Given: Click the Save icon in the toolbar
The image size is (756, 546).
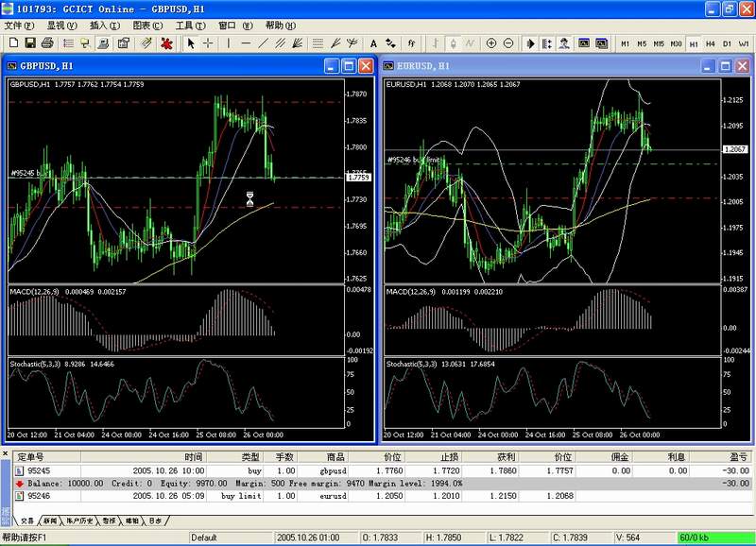Looking at the screenshot, I should pyautogui.click(x=30, y=43).
